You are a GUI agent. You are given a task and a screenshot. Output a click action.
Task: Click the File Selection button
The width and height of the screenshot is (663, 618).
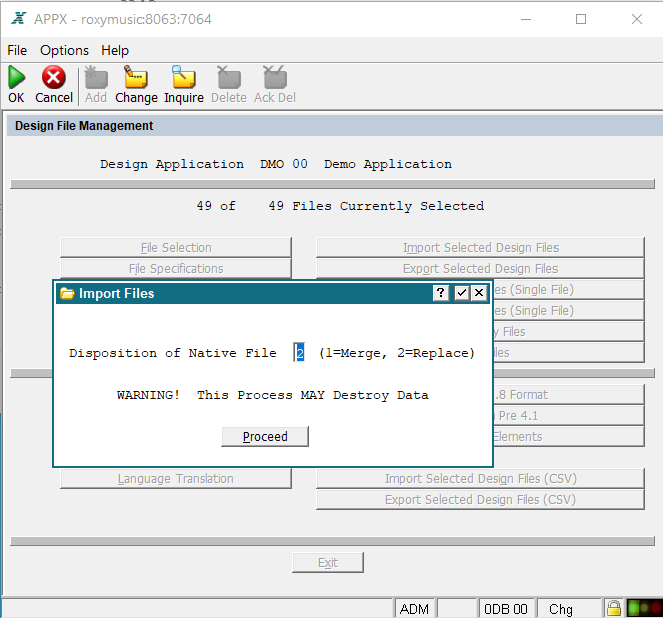point(176,247)
